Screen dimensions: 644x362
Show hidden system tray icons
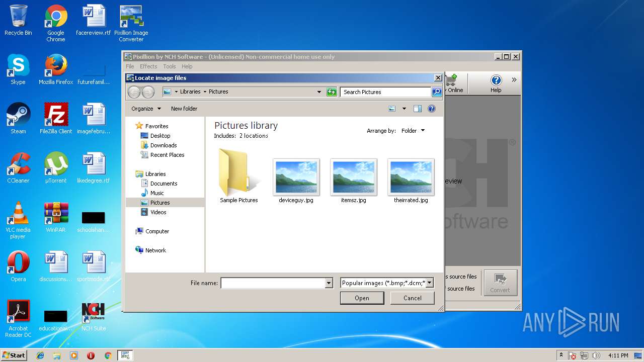click(561, 355)
